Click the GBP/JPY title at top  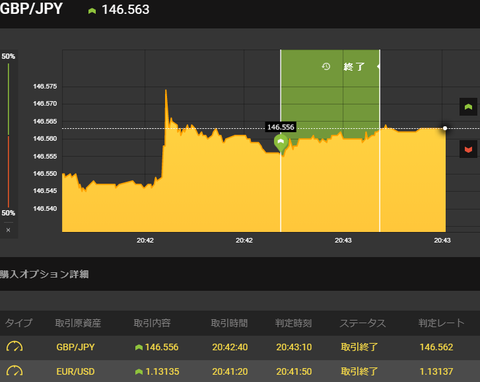click(x=31, y=9)
